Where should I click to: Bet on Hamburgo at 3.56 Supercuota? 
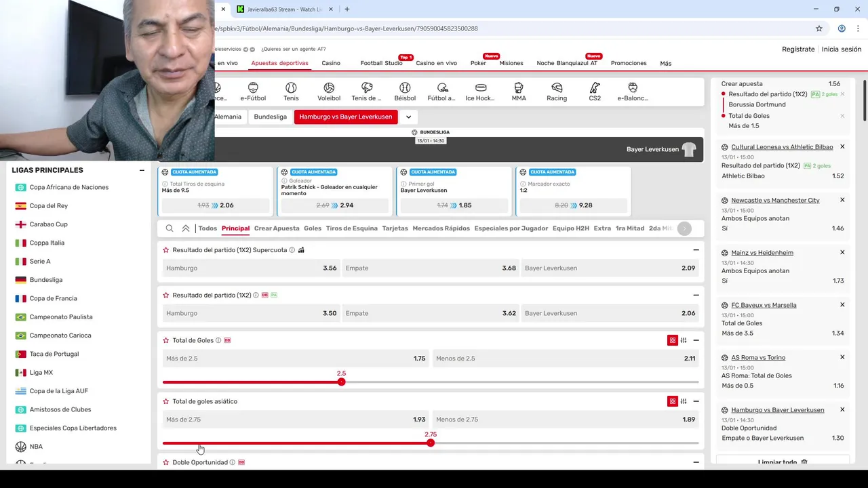[251, 268]
